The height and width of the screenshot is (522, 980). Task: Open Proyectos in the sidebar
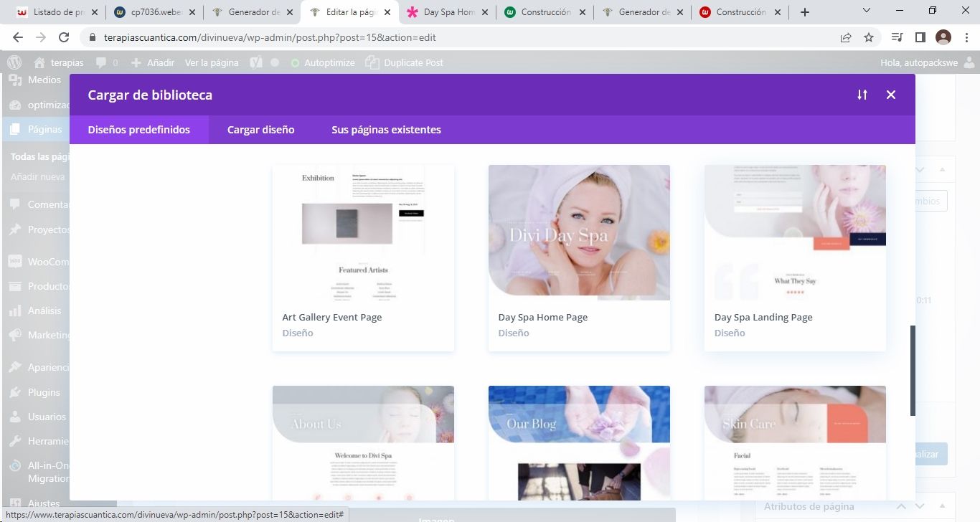(38, 229)
